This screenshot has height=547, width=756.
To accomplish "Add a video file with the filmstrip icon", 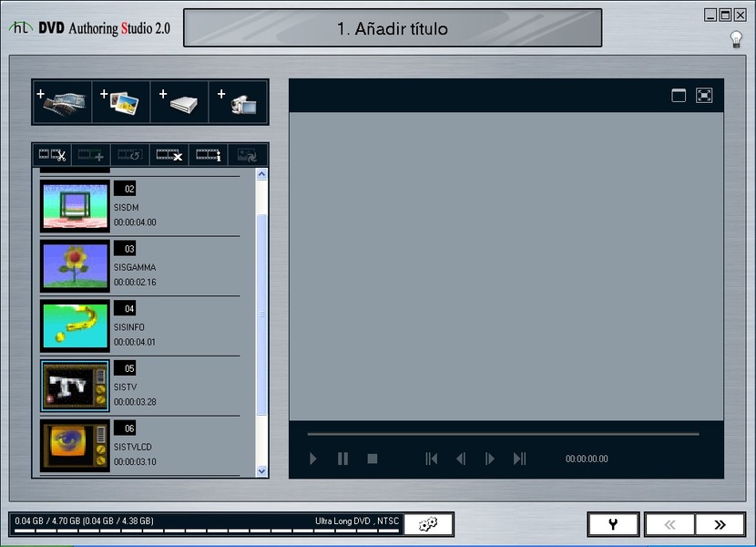I will (62, 102).
